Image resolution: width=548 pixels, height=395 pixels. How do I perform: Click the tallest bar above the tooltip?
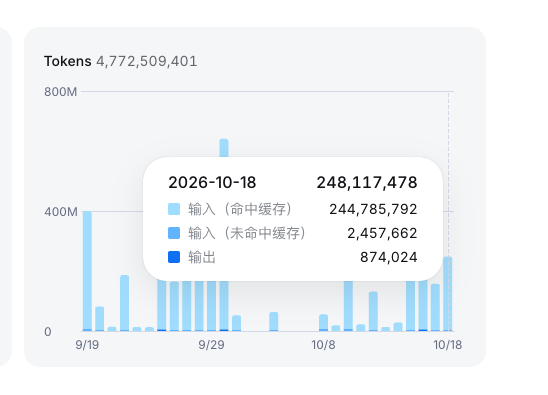click(224, 148)
